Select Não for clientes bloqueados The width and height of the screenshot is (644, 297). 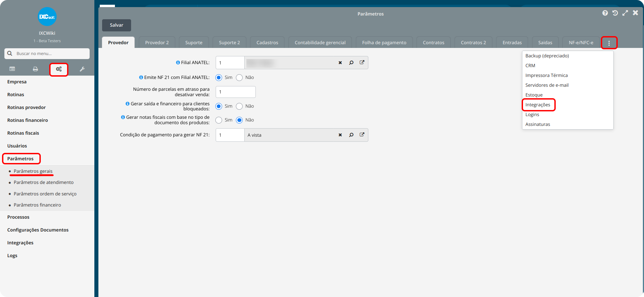tap(239, 106)
